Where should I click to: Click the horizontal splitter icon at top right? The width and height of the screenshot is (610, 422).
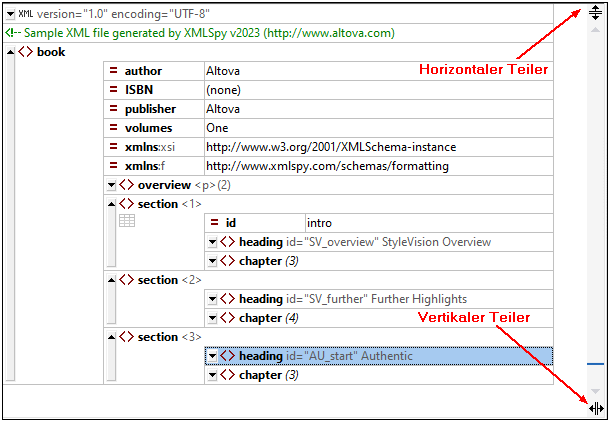(595, 12)
